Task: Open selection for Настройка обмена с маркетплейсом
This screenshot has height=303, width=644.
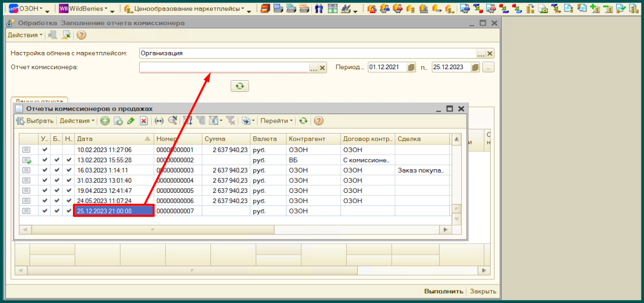Action: tap(481, 54)
